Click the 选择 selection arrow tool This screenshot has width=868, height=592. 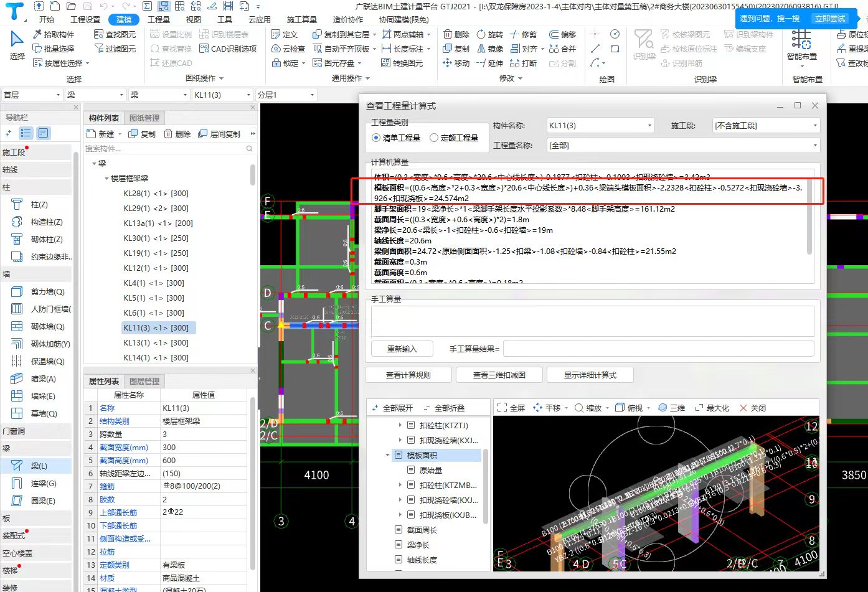coord(17,45)
